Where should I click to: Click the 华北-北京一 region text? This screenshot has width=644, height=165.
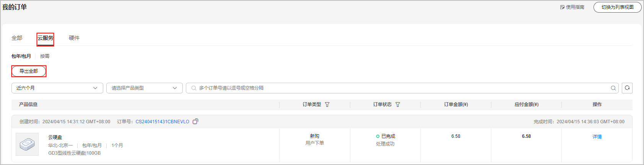click(60, 145)
